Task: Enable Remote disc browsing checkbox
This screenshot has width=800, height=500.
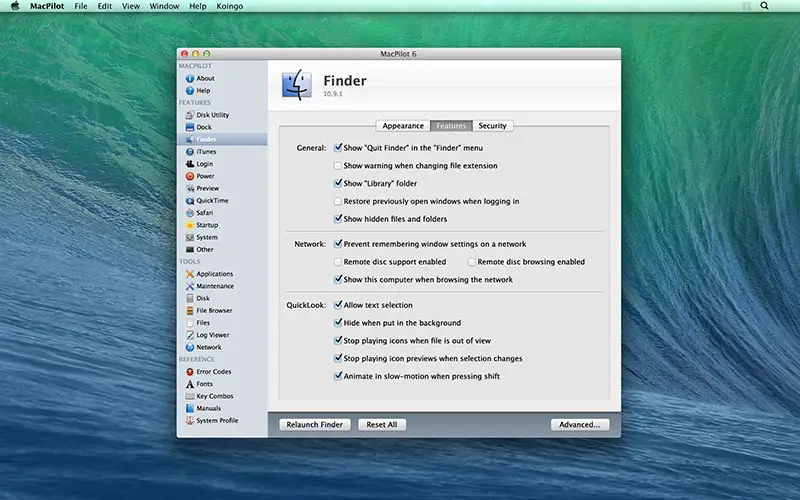Action: point(472,262)
